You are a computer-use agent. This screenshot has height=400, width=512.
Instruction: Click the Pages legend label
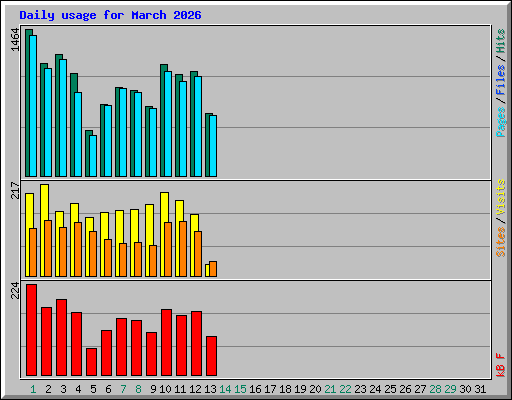pyautogui.click(x=501, y=122)
